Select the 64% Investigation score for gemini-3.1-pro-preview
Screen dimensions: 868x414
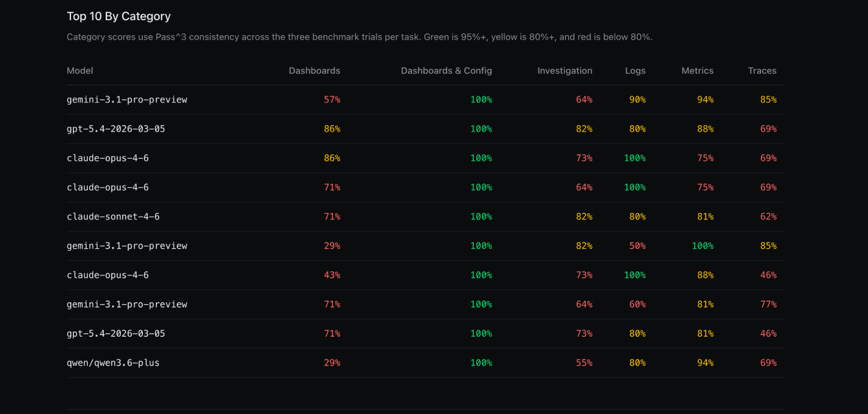click(x=584, y=99)
